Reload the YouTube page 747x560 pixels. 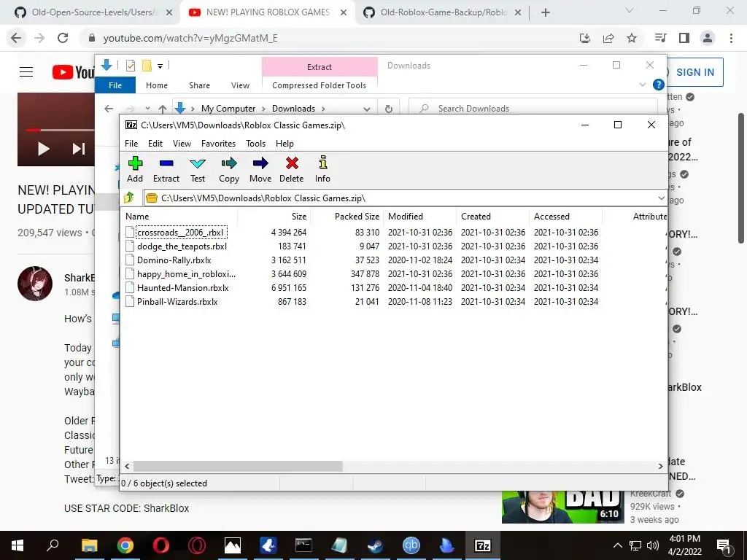tap(63, 38)
